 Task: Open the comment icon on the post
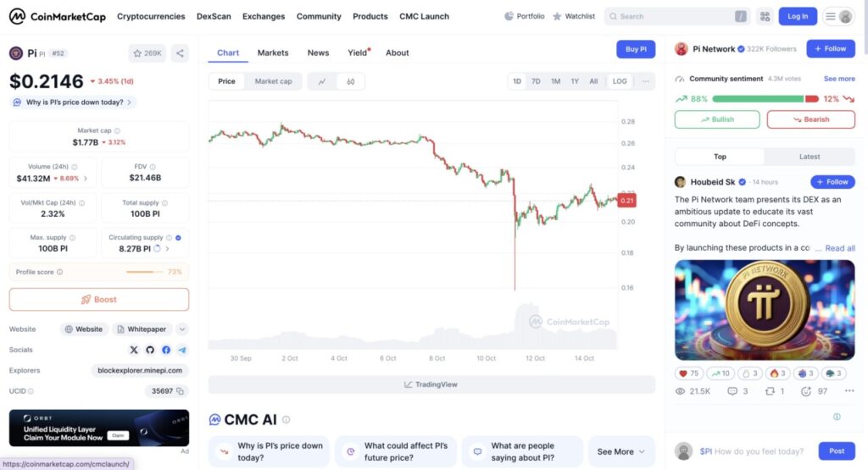click(x=732, y=391)
